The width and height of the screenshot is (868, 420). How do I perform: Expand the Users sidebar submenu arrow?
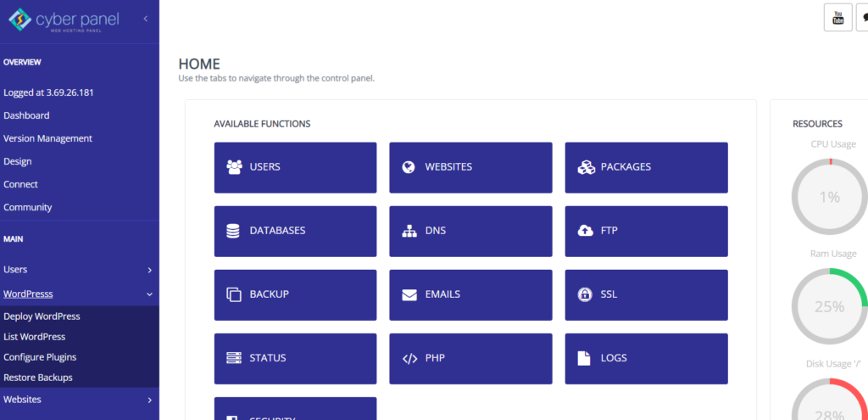149,271
